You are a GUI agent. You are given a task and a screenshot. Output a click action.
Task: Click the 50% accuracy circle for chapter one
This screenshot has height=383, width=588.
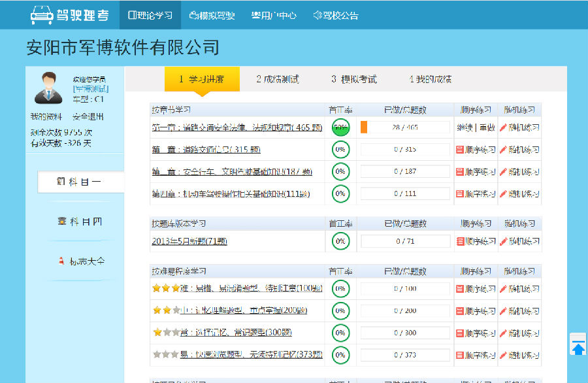[x=340, y=127]
